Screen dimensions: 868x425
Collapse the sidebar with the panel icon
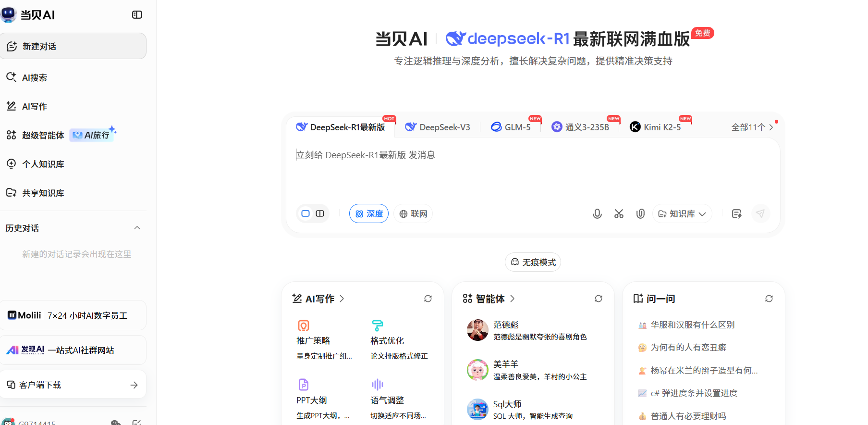click(x=137, y=15)
